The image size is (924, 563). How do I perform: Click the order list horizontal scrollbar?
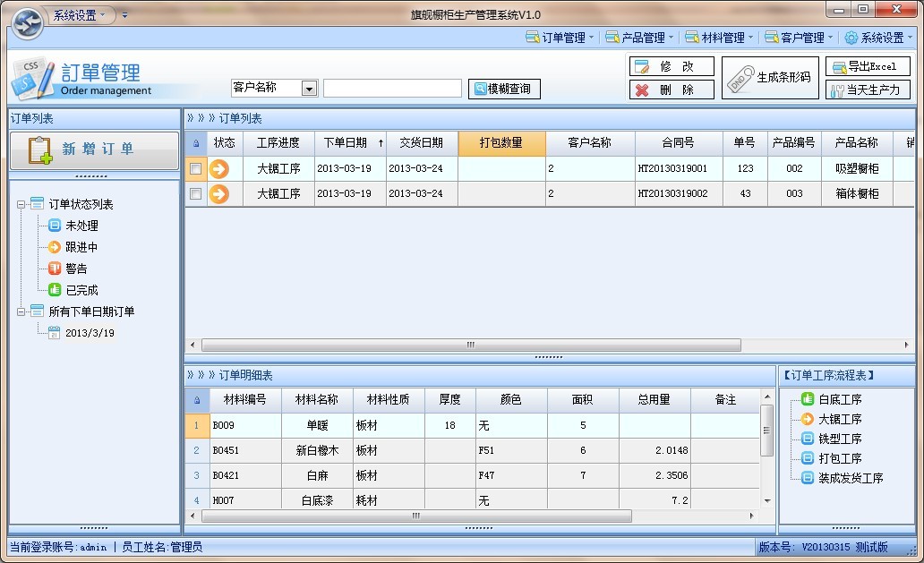coord(470,345)
